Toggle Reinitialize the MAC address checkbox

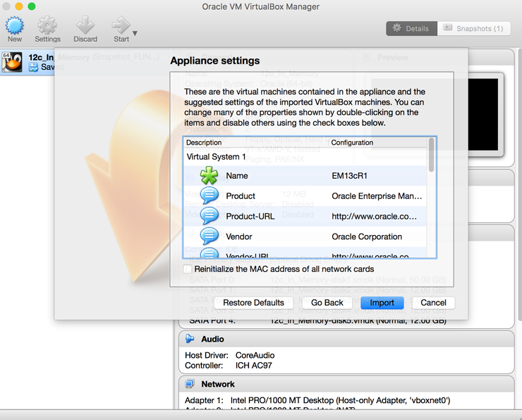coord(188,269)
